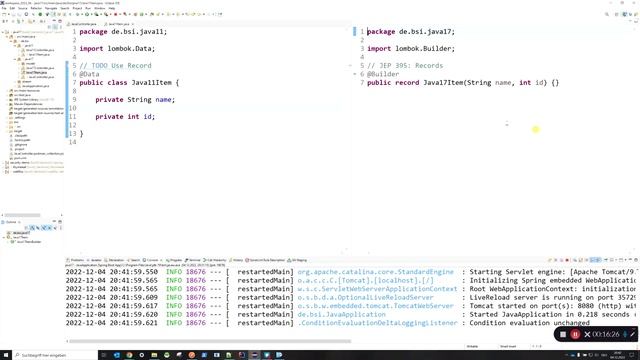Open the Javadoc tab
The width and height of the screenshot is (640, 360).
[95, 260]
